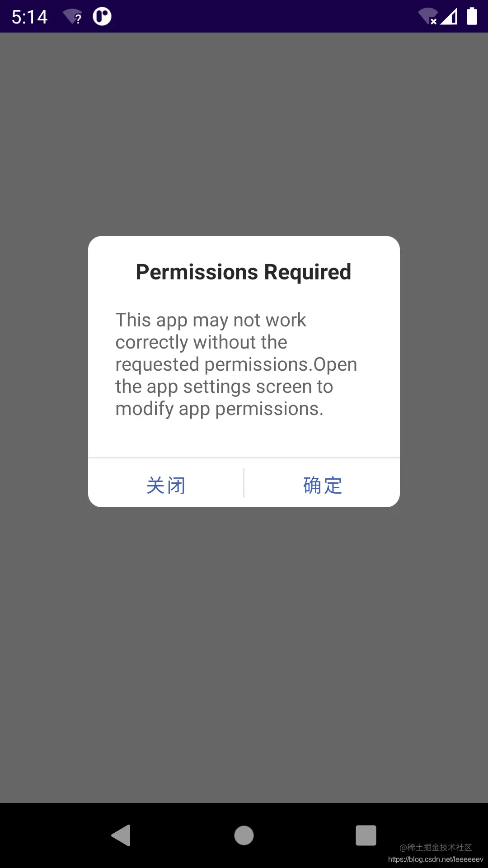Click the dialog message about app permissions
488x868 pixels.
point(236,364)
